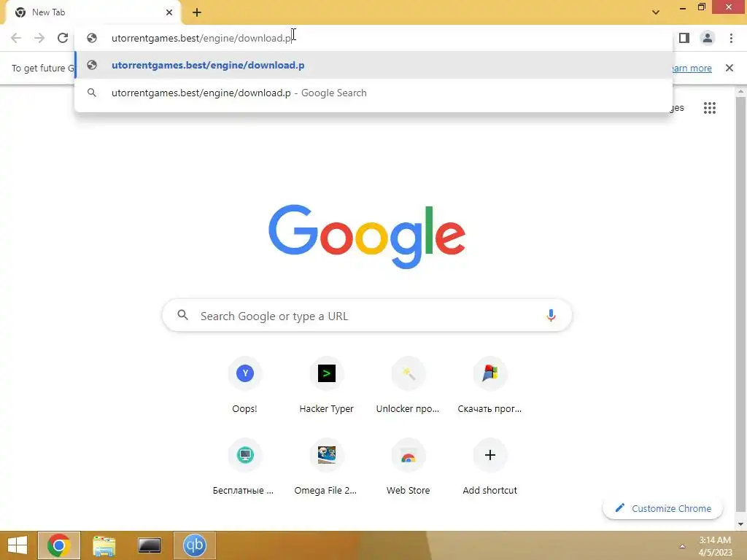Open the Бесплатные shortcut tile
This screenshot has height=560, width=747.
point(245,467)
